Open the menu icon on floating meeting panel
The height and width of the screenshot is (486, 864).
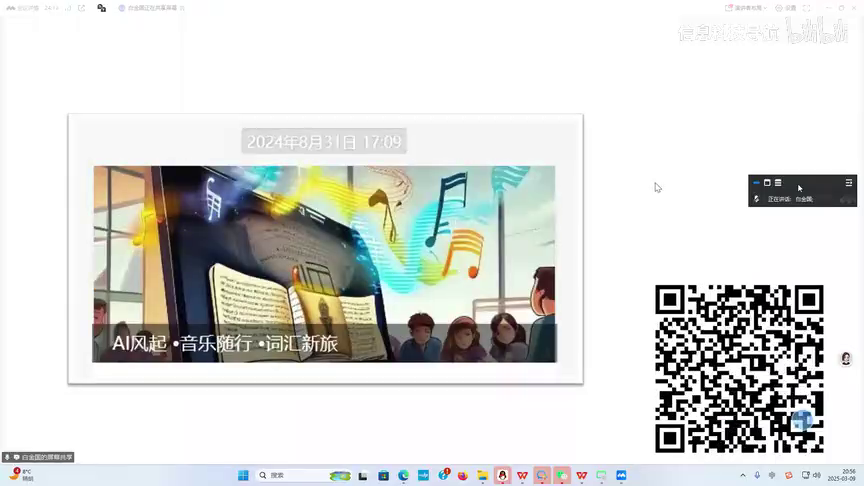(849, 183)
